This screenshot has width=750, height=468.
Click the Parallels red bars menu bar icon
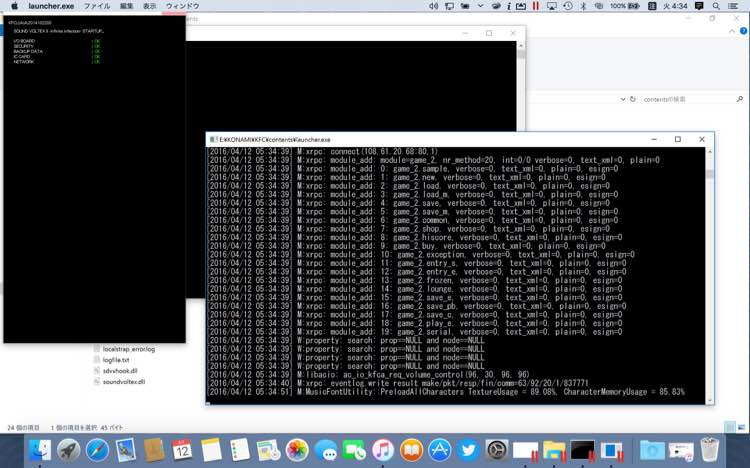536,6
